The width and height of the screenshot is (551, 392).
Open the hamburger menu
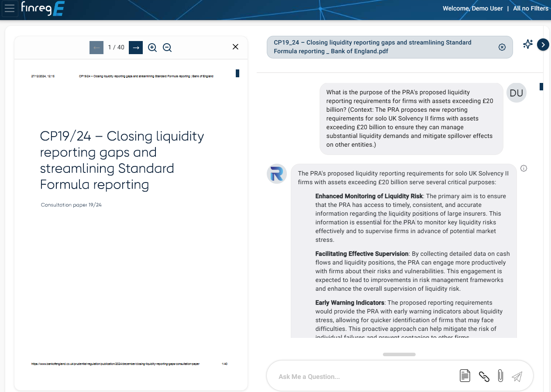[x=10, y=9]
